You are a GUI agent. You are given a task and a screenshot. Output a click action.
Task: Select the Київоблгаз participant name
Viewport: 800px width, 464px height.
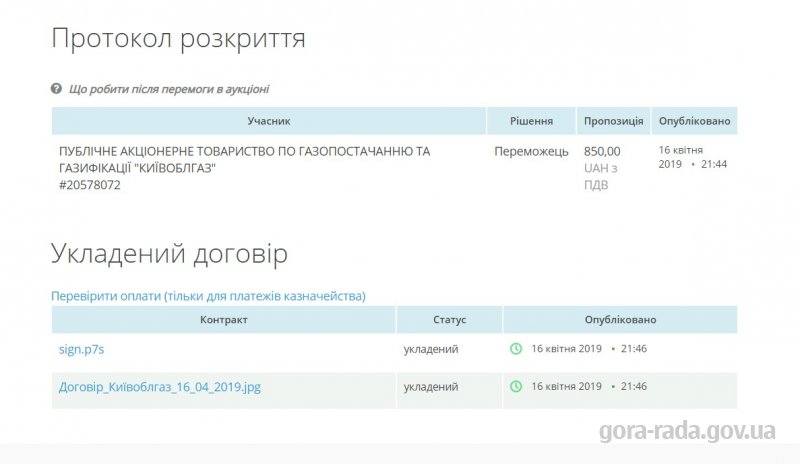click(244, 159)
